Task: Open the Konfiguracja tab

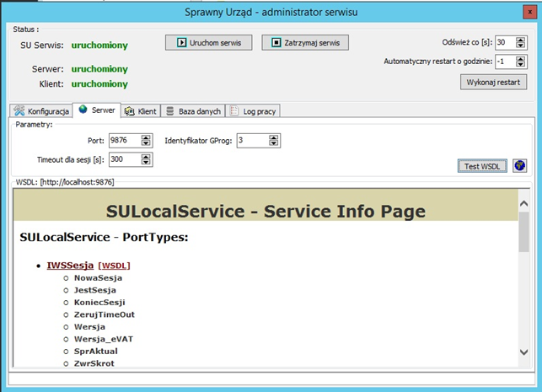Action: point(41,111)
